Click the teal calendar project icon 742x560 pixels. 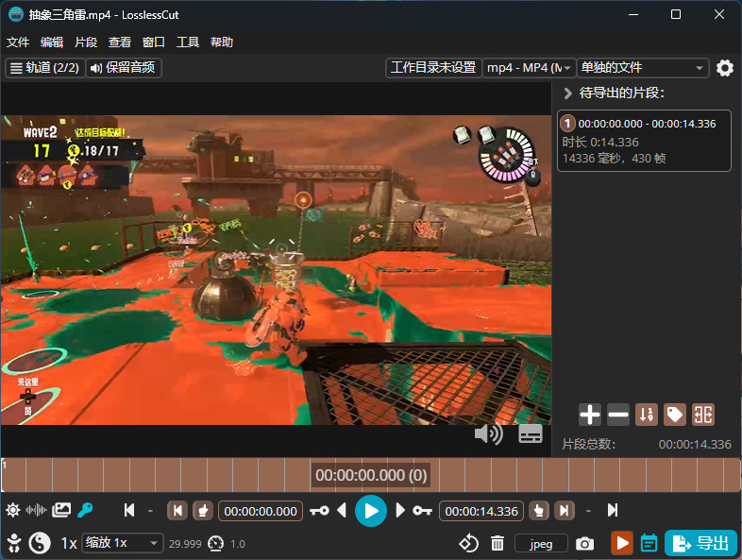click(x=649, y=543)
